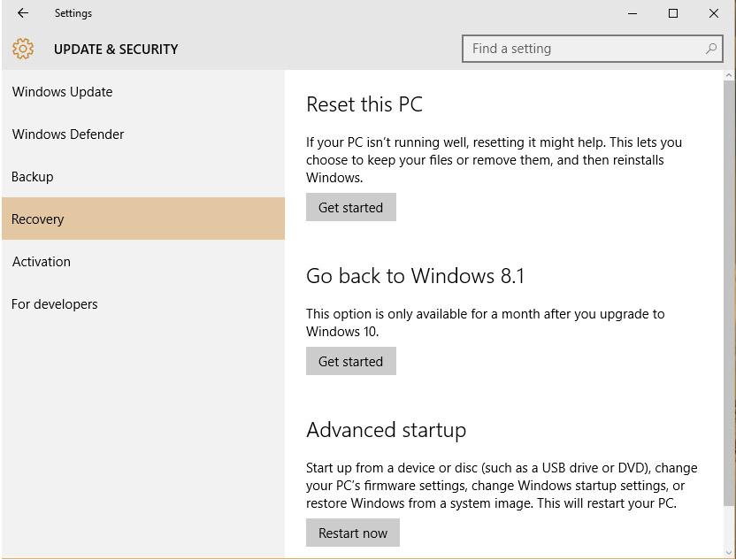Select Backup in the sidebar
Image resolution: width=736 pixels, height=560 pixels.
click(x=33, y=177)
